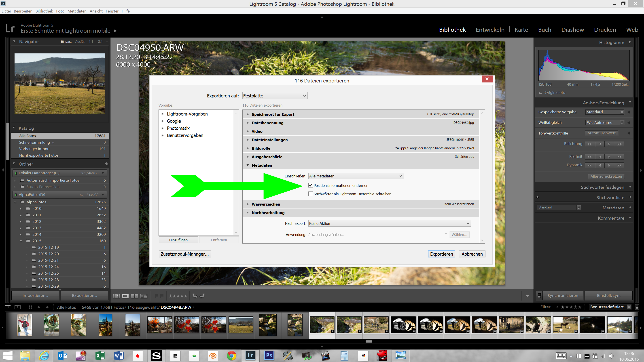
Task: Open the Metadaten menu
Action: pyautogui.click(x=77, y=11)
